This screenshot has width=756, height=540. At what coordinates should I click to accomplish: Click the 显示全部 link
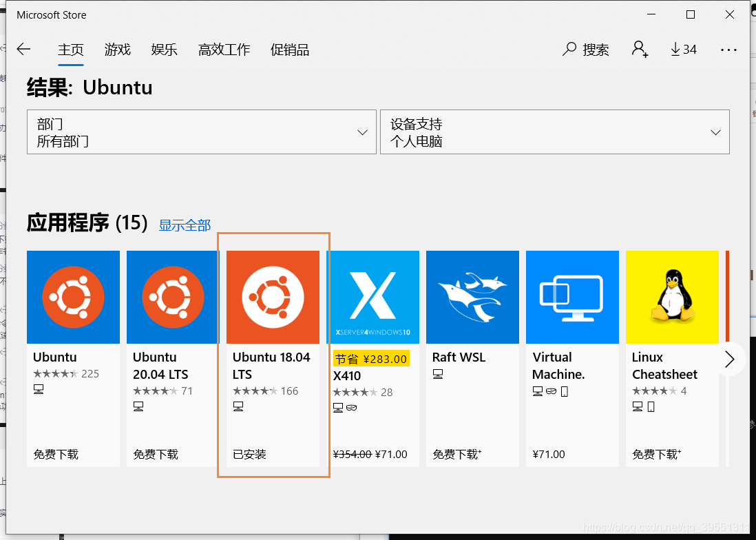(185, 225)
